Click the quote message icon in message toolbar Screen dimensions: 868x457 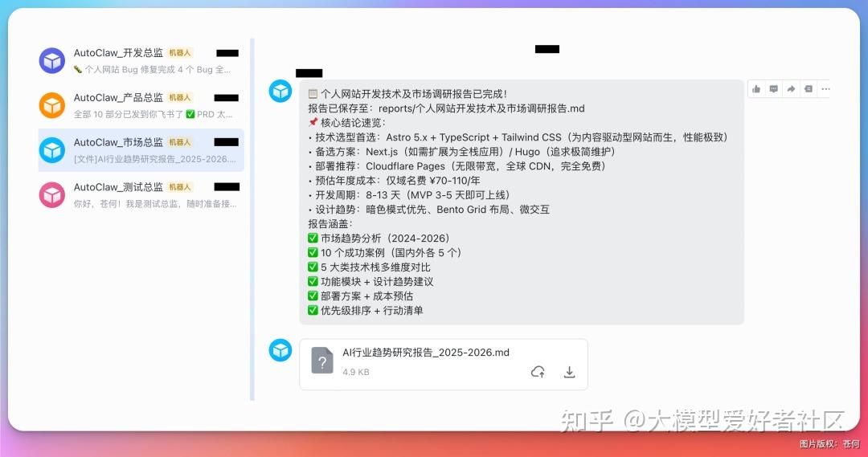pos(808,89)
